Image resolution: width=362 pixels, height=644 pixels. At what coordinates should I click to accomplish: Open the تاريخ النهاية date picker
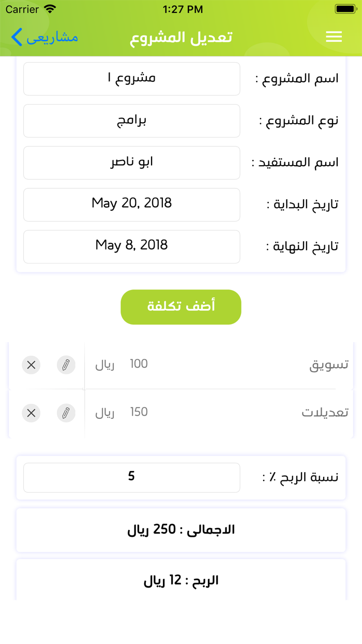pos(131,247)
